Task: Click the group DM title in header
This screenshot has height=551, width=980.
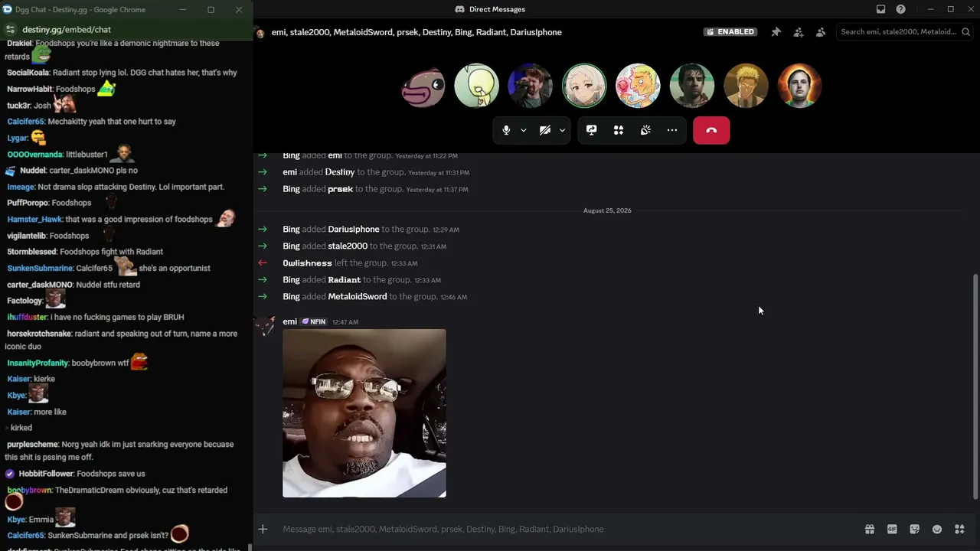Action: click(416, 32)
